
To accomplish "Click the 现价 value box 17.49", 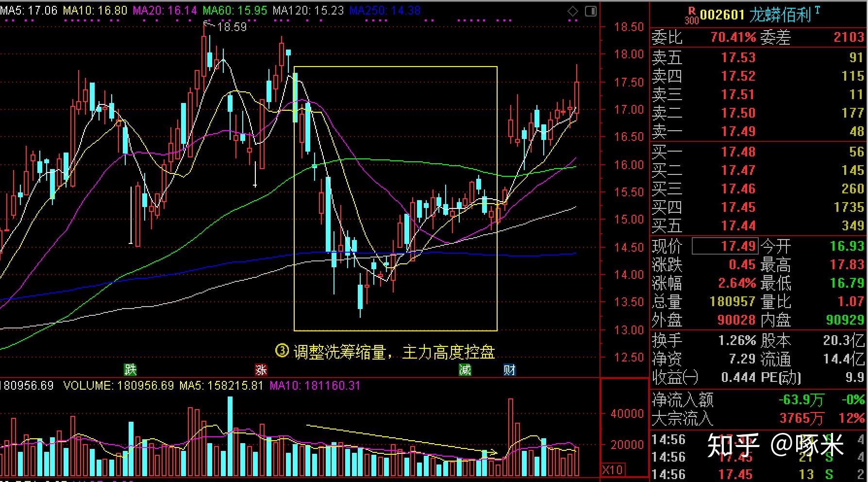I will tap(725, 246).
